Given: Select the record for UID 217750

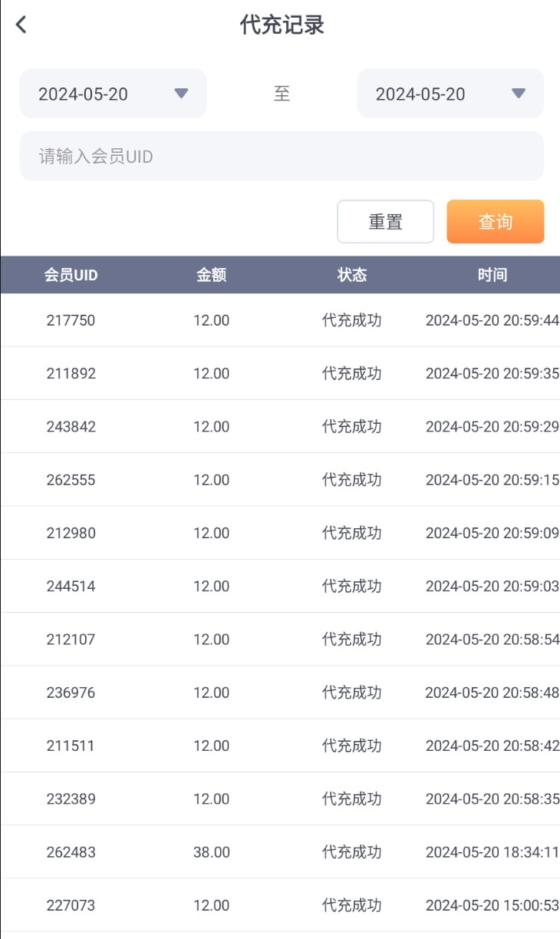Looking at the screenshot, I should (71, 320).
